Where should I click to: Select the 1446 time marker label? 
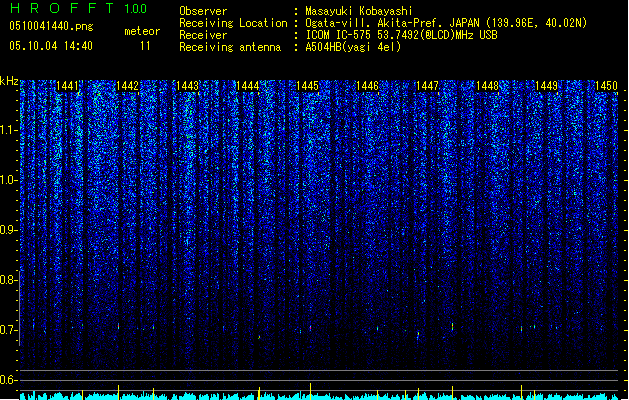367,86
